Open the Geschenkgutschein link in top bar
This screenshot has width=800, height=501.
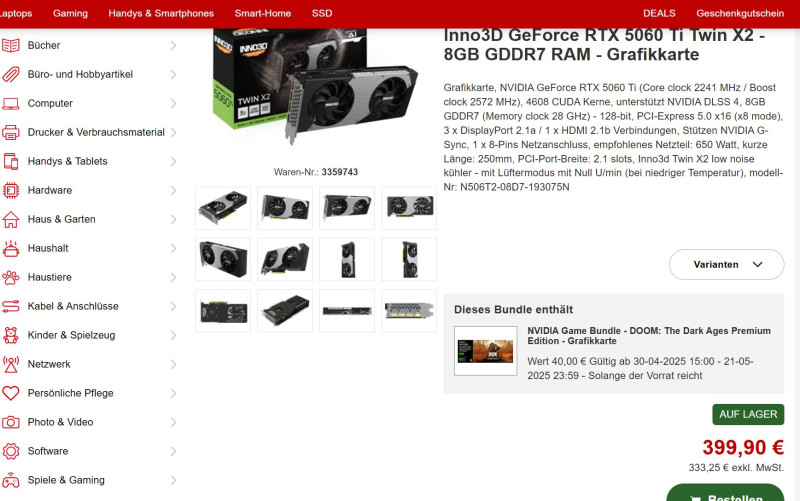point(740,13)
